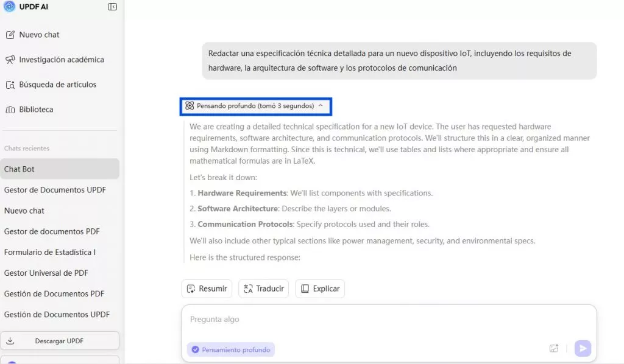This screenshot has width=624, height=364.
Task: Click the Descargar UPDF button
Action: (x=60, y=341)
